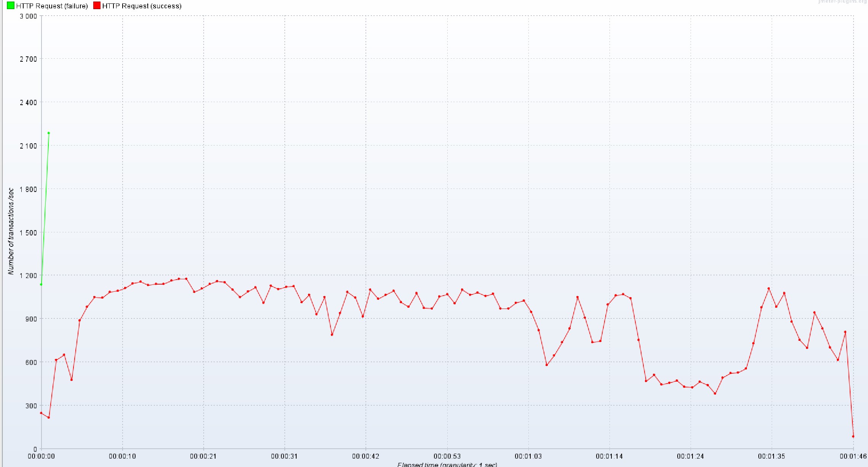The image size is (868, 467).
Task: Click the 00:00:21 x-axis tick label
Action: tap(203, 456)
